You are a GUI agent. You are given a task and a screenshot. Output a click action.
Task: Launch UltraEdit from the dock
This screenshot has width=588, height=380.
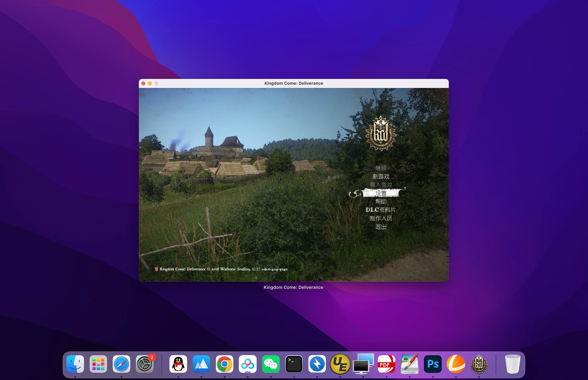(340, 364)
